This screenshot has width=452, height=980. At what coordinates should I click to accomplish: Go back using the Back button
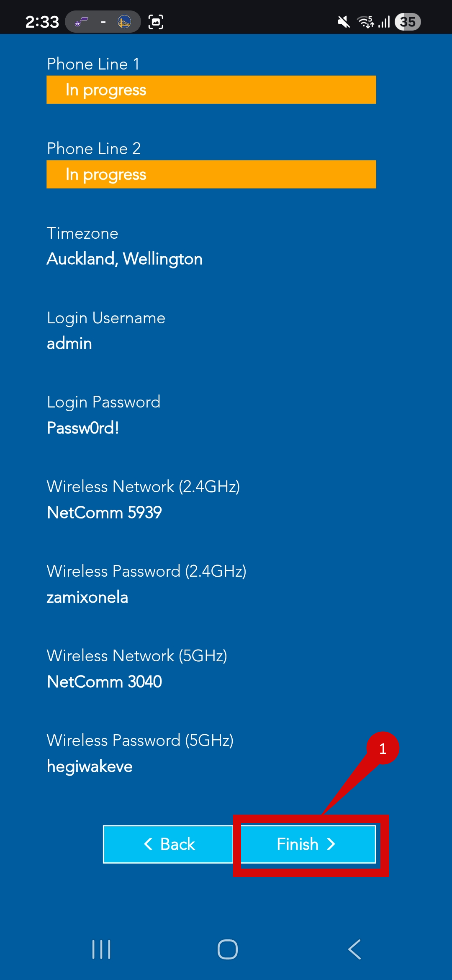point(167,844)
